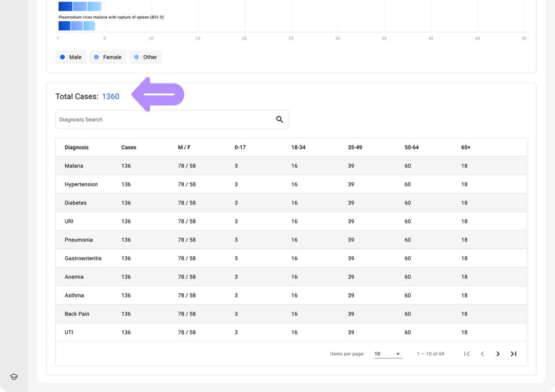
Task: Click the dark blue bar under Plasmodium vivax
Action: pyautogui.click(x=64, y=26)
